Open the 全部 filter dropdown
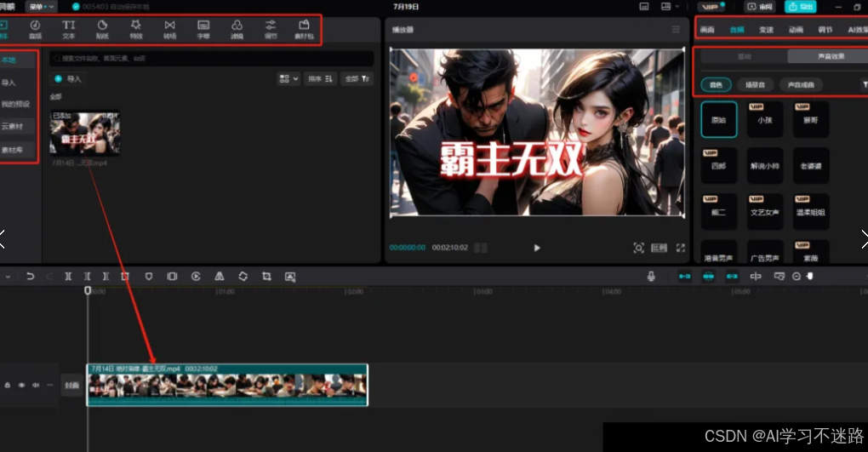This screenshot has height=452, width=868. point(357,78)
